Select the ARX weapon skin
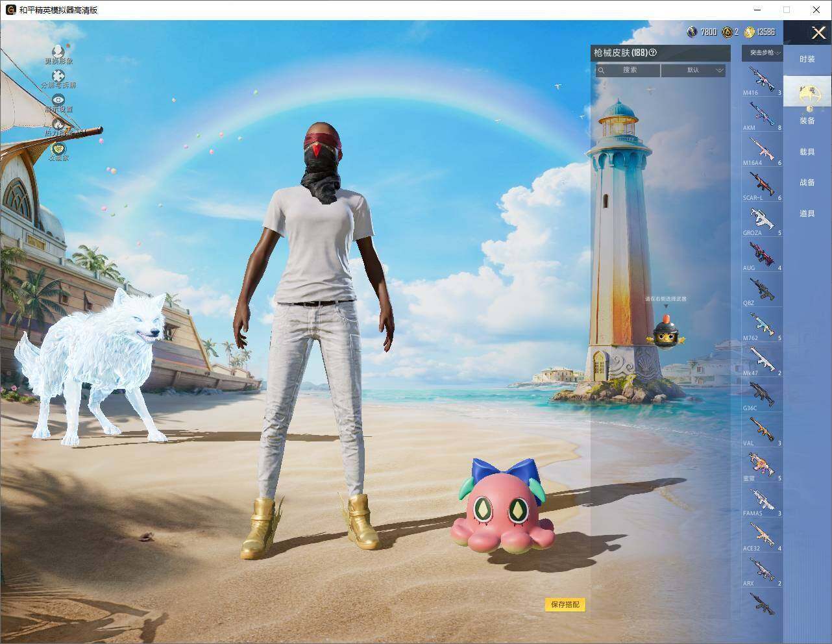832x644 pixels. pyautogui.click(x=763, y=571)
